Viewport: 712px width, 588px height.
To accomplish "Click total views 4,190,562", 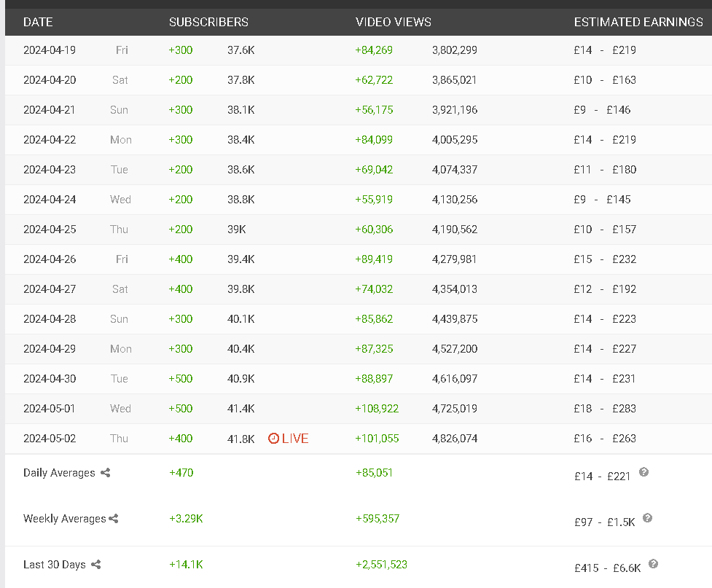I will (x=455, y=230).
